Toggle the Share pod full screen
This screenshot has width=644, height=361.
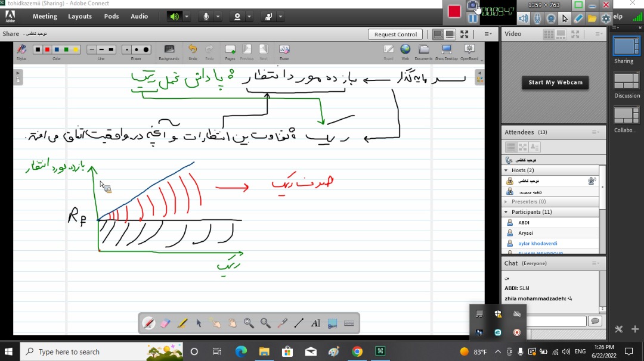coord(464,34)
